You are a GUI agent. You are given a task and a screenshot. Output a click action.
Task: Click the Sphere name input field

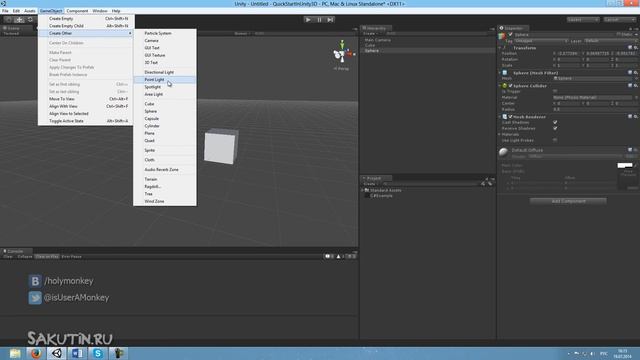tap(564, 35)
